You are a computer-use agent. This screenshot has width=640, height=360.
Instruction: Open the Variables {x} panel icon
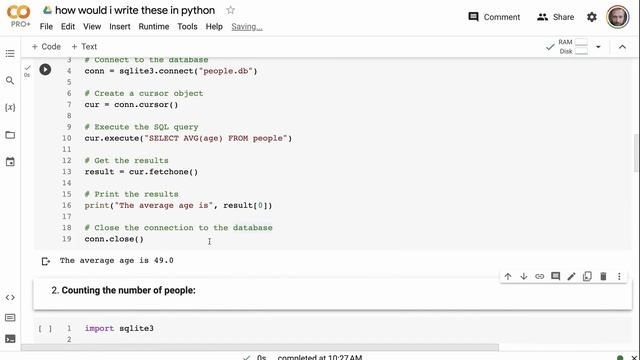coord(10,107)
